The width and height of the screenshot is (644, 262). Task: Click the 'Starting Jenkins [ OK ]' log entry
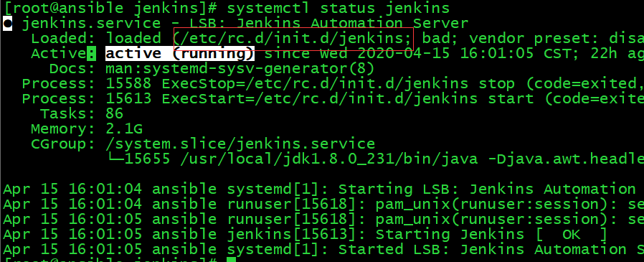click(x=491, y=235)
